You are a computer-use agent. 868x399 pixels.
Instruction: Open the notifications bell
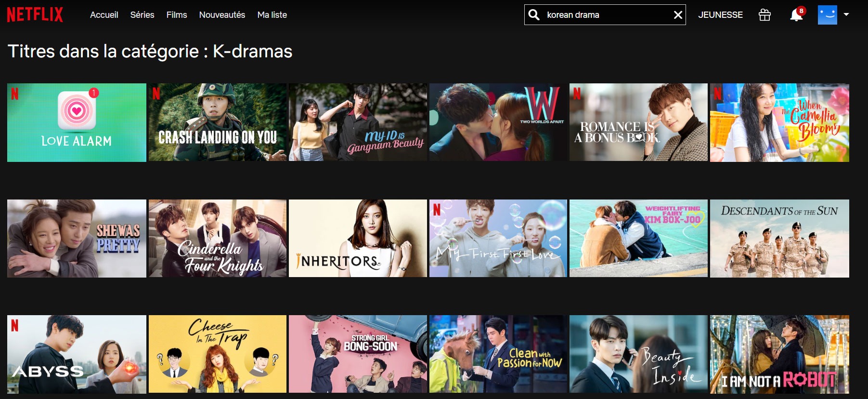796,14
